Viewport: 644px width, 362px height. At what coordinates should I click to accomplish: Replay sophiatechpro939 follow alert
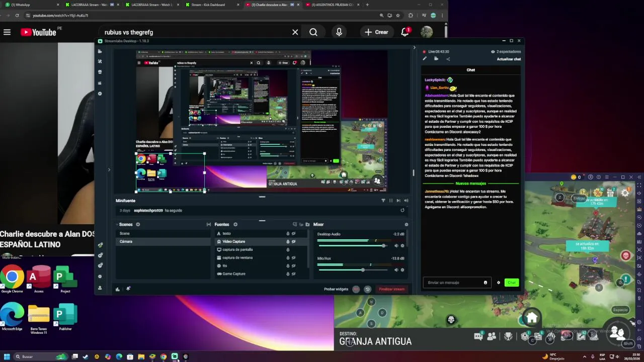pyautogui.click(x=402, y=210)
